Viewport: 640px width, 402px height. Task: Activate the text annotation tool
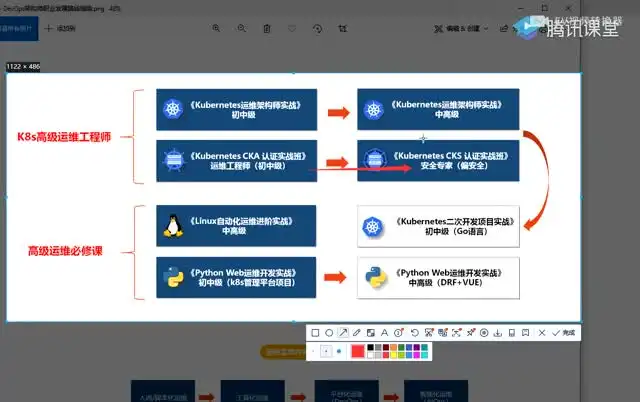pos(385,332)
